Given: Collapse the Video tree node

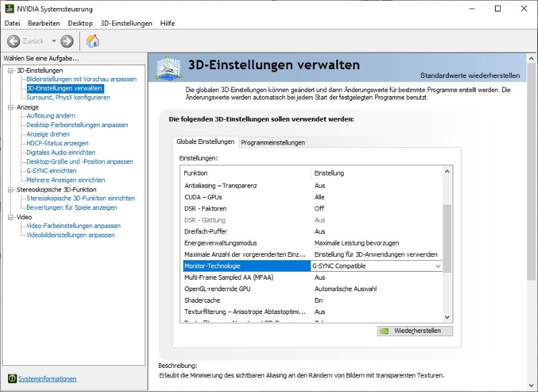Looking at the screenshot, I should (11, 217).
